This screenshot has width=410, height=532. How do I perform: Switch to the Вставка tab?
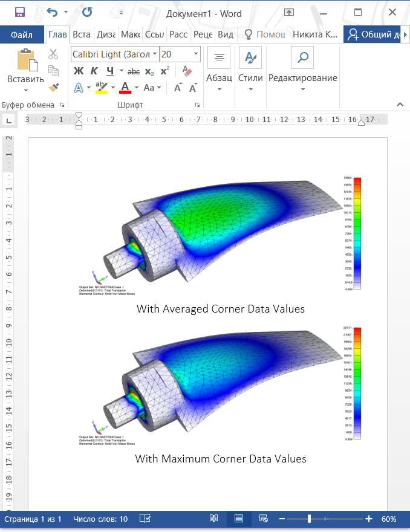coord(82,34)
